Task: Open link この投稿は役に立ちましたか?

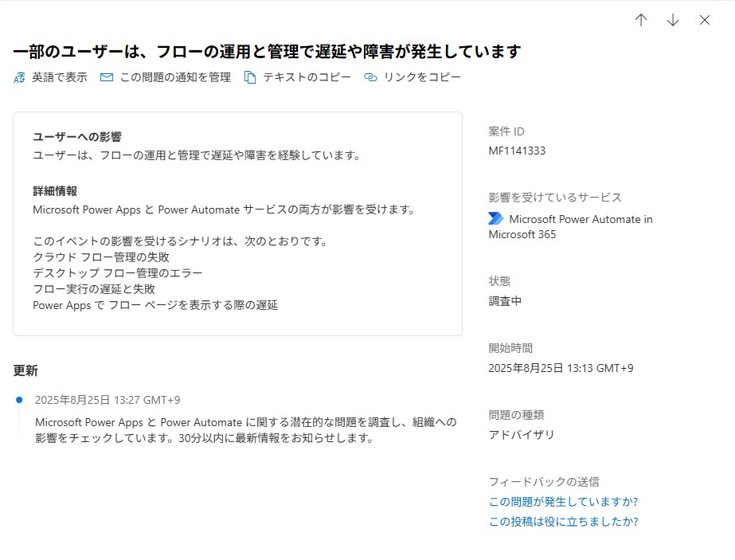Action: [x=564, y=522]
